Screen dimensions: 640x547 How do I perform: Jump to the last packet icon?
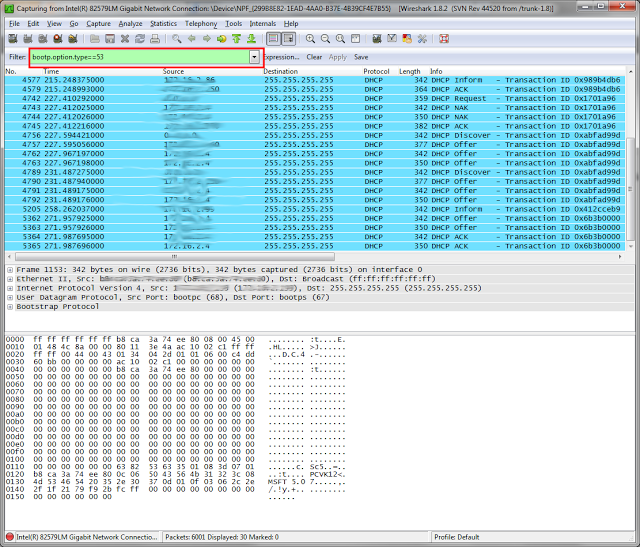(252, 38)
